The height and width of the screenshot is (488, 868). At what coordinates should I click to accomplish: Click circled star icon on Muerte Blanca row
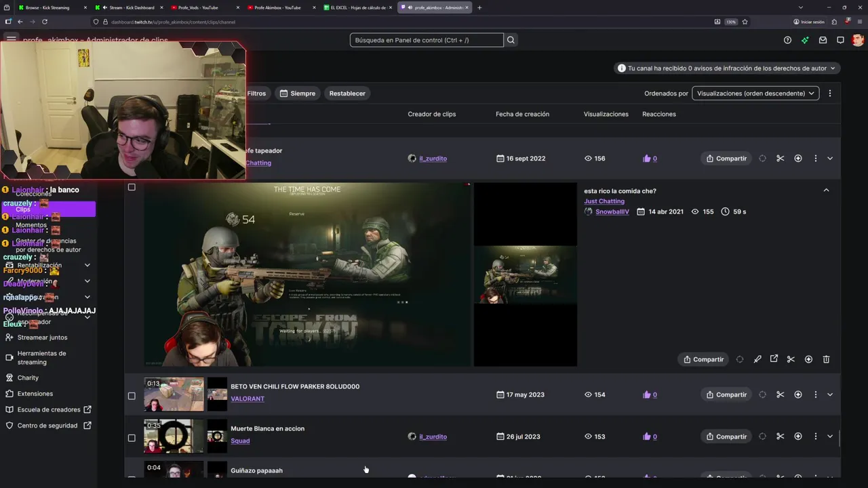[x=797, y=436]
